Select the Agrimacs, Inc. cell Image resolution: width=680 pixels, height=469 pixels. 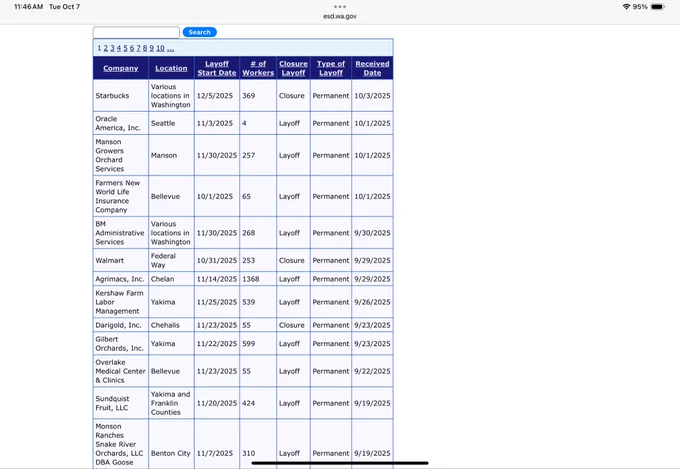[x=121, y=279]
